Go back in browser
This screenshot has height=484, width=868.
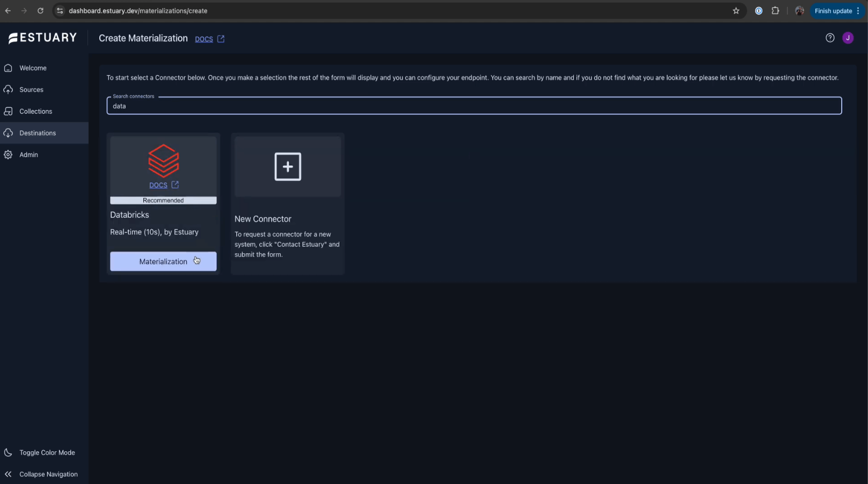coord(8,11)
